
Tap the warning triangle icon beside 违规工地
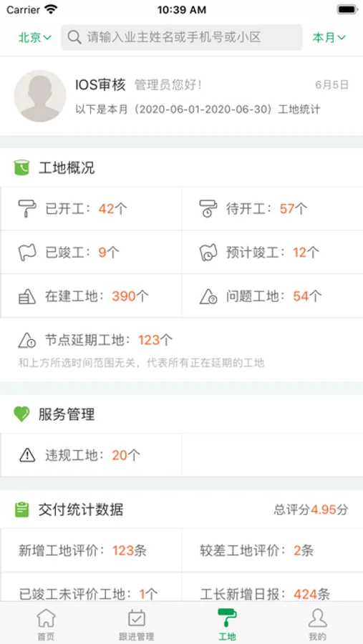click(27, 454)
